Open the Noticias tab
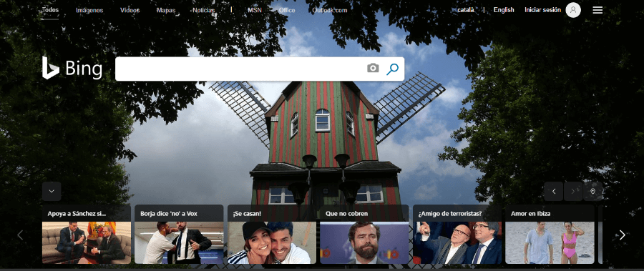The width and height of the screenshot is (644, 271). 204,10
